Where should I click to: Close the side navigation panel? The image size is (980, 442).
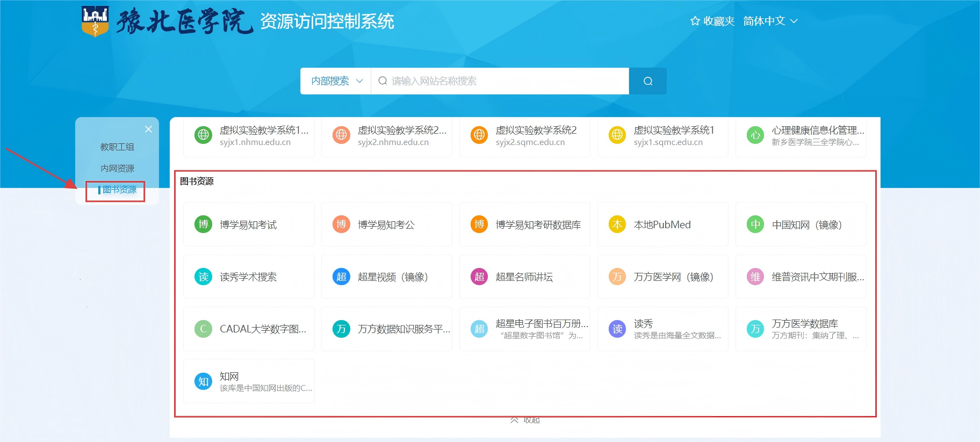pyautogui.click(x=148, y=129)
